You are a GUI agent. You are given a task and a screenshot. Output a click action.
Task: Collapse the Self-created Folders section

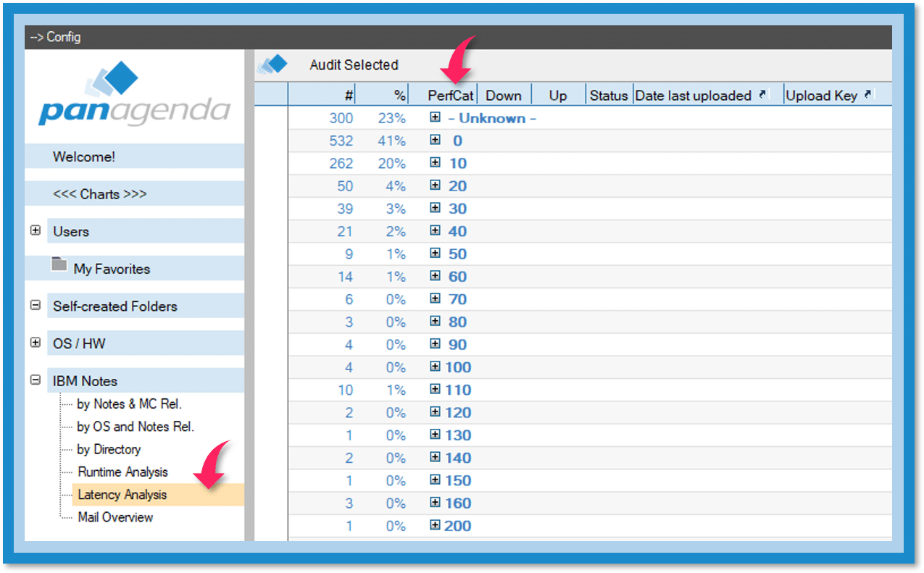[35, 306]
